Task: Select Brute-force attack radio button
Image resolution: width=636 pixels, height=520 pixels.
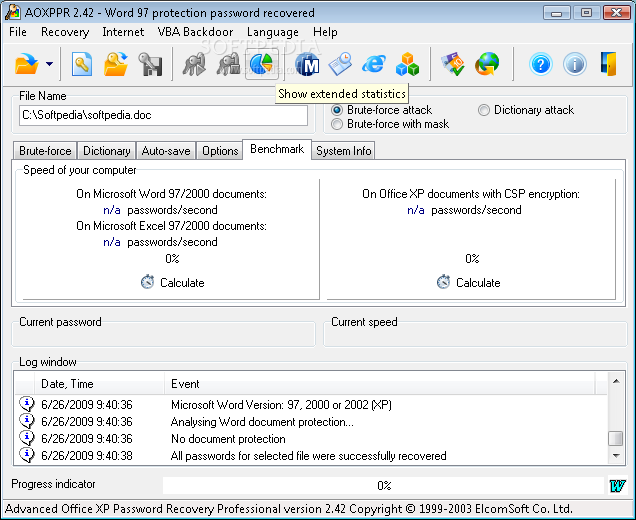Action: [337, 110]
